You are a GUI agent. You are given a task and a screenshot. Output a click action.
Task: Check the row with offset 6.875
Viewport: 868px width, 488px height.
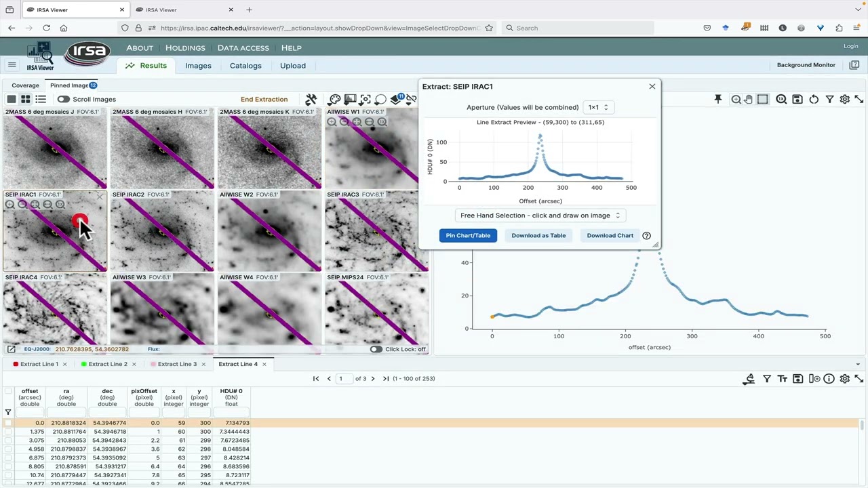(x=8, y=457)
